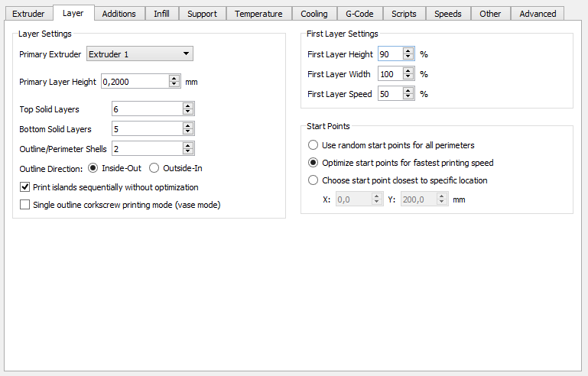Increase Primary Layer Height with up arrow

[174, 78]
